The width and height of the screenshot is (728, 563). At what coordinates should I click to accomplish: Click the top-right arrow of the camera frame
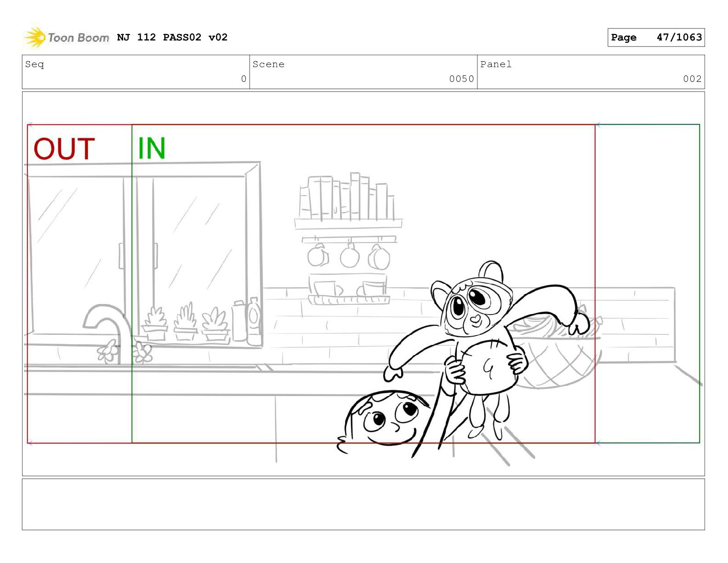(x=597, y=125)
